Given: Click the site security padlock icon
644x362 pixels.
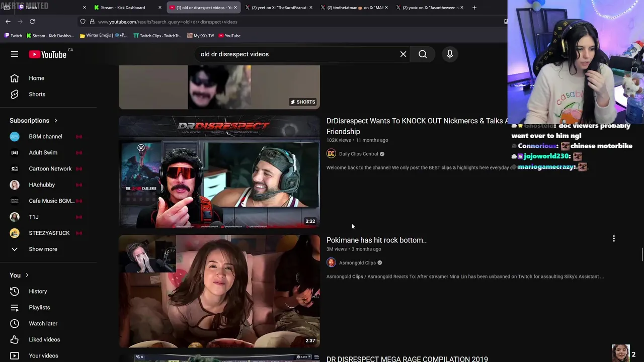Looking at the screenshot, I should (92, 22).
